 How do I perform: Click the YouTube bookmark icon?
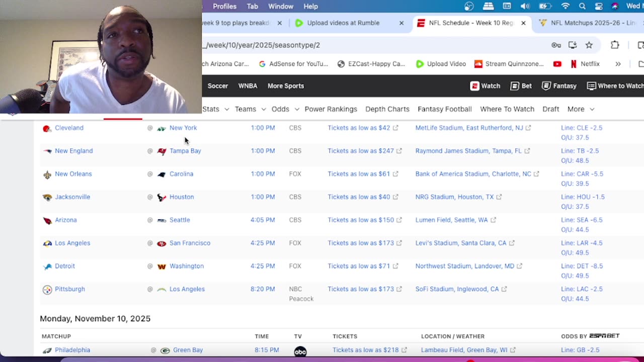557,64
